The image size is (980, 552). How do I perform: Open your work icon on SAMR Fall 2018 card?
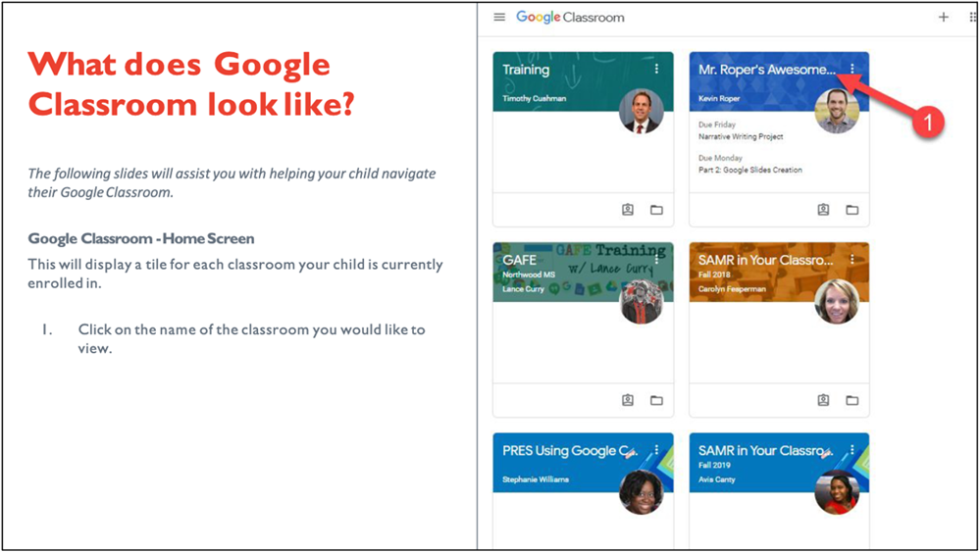[x=823, y=400]
